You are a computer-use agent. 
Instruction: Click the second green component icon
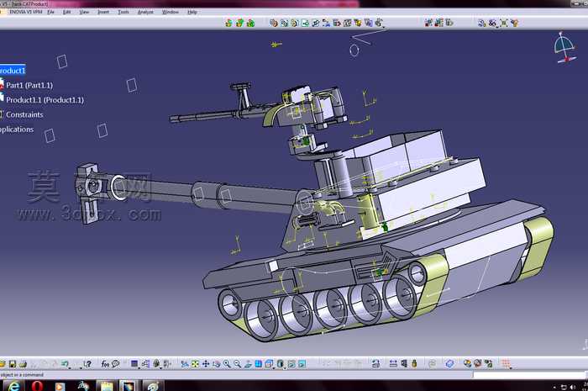[239, 24]
